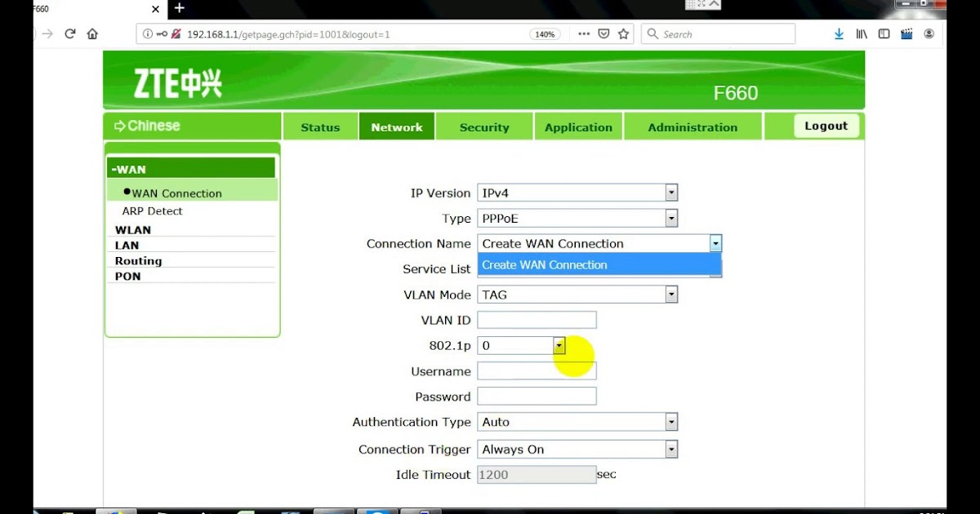Image resolution: width=980 pixels, height=514 pixels.
Task: Switch language via the Chinese link
Action: click(x=147, y=126)
